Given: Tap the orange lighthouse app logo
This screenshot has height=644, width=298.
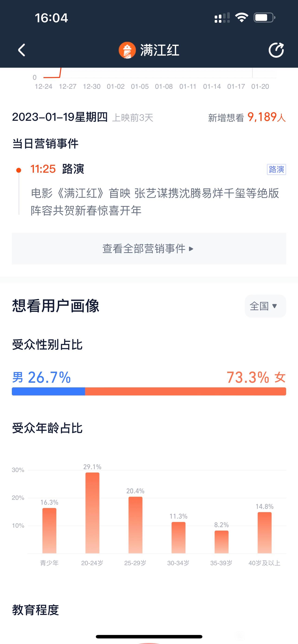Looking at the screenshot, I should pos(127,50).
